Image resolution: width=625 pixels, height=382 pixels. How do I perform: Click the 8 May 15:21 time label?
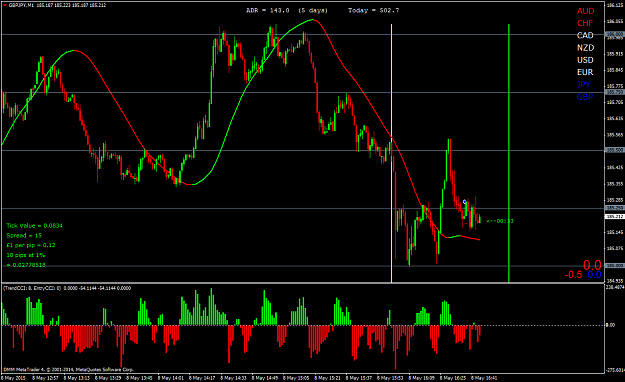pos(328,378)
